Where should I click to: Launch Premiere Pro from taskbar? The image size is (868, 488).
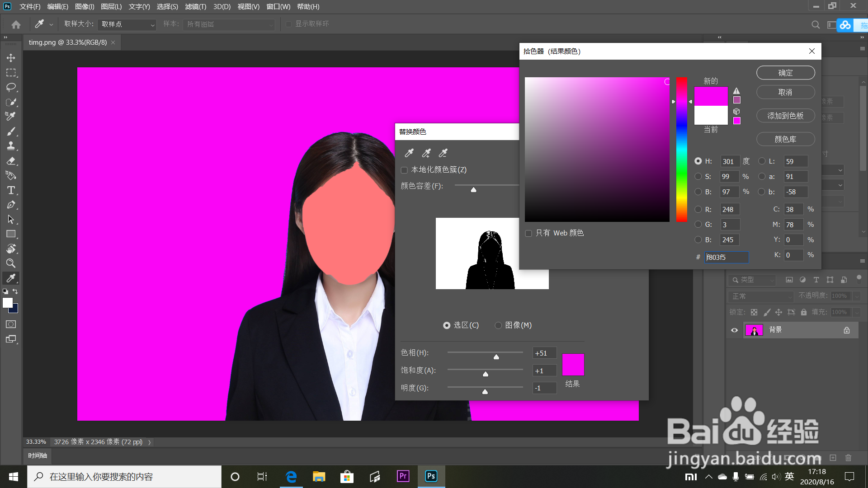coord(403,476)
